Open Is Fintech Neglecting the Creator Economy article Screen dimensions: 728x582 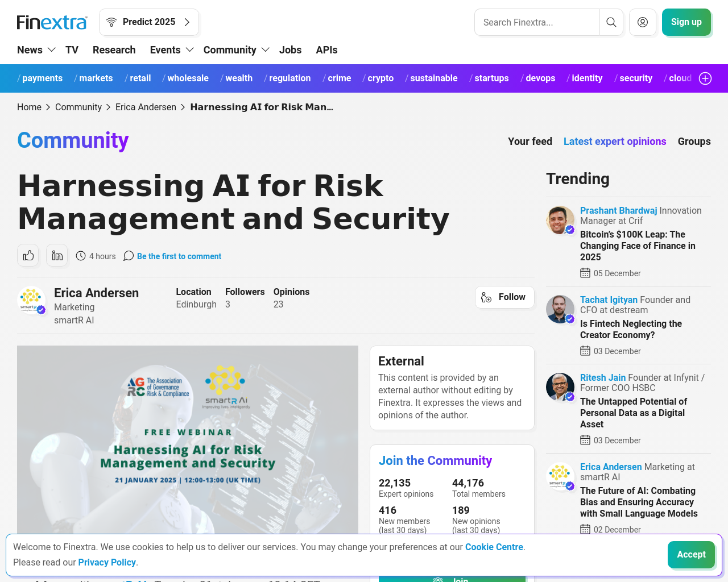[631, 329]
